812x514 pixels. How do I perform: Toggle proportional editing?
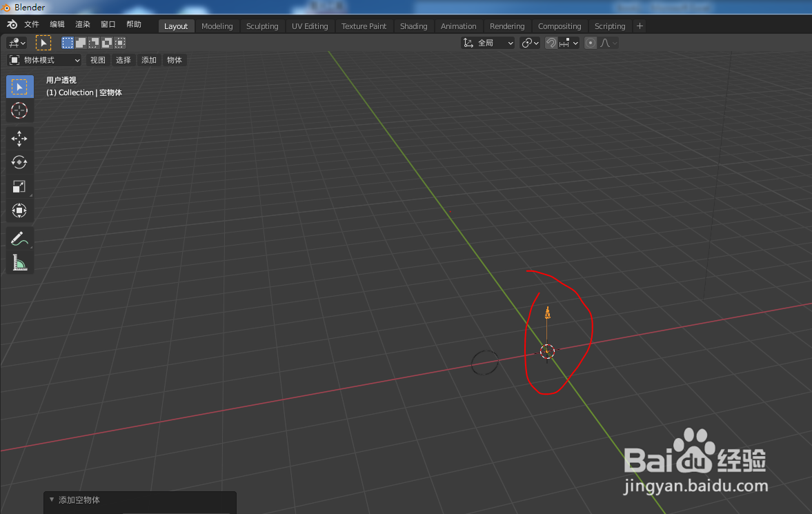click(x=591, y=43)
